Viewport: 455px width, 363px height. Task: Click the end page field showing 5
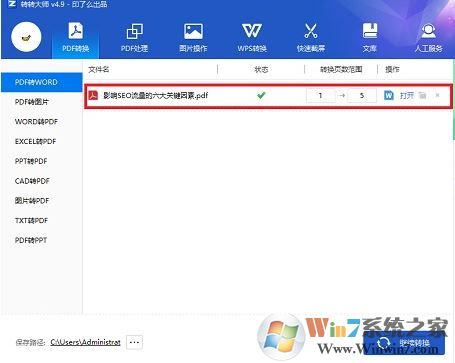point(362,96)
